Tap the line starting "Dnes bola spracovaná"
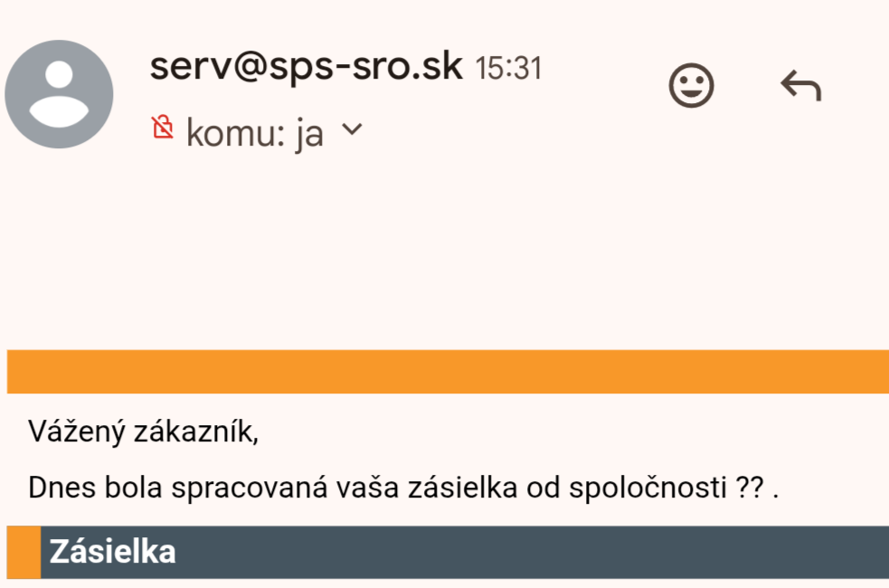This screenshot has width=889, height=588. coord(402,488)
